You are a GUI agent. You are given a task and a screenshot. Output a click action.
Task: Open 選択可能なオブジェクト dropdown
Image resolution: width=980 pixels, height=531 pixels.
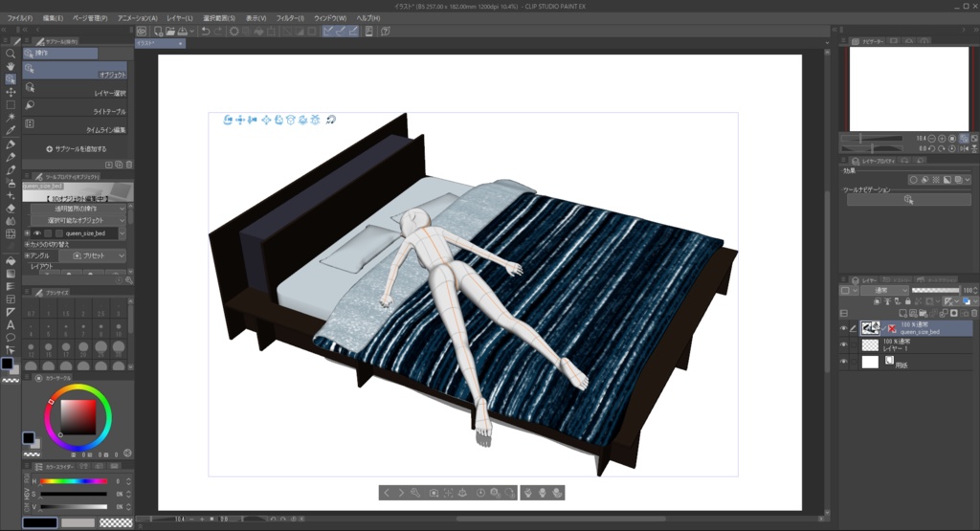(78, 220)
